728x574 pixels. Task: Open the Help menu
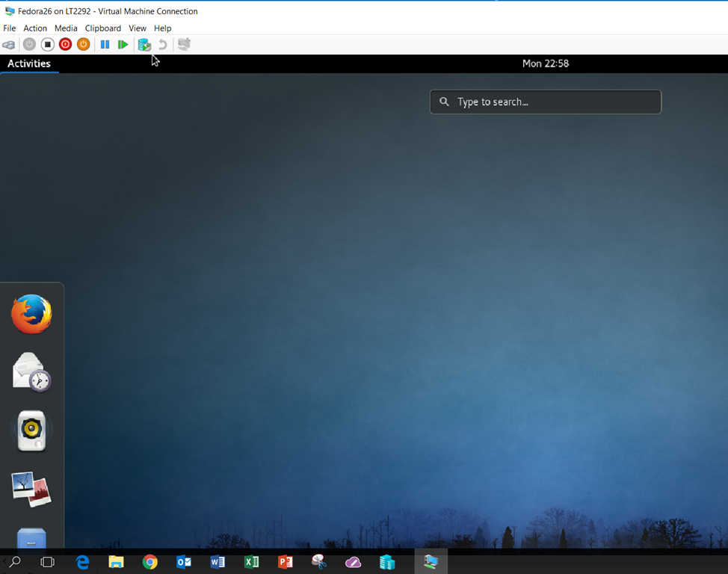click(162, 28)
